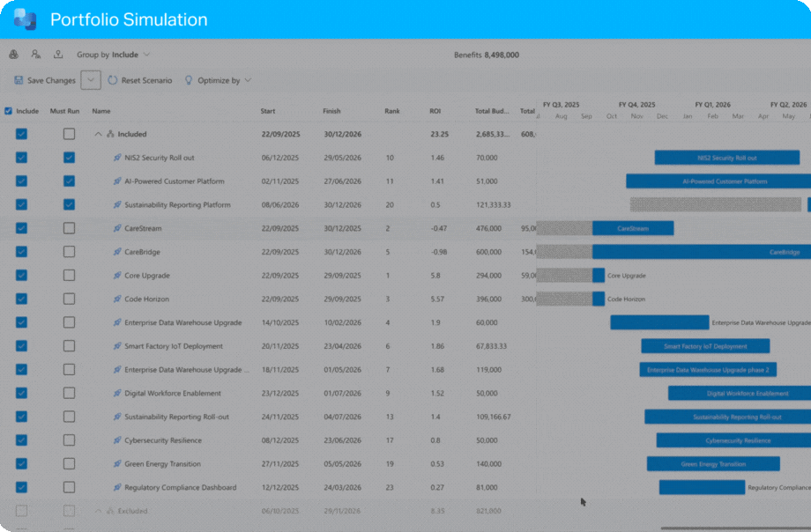Click the circular arrow Reset Scenario icon

point(113,80)
